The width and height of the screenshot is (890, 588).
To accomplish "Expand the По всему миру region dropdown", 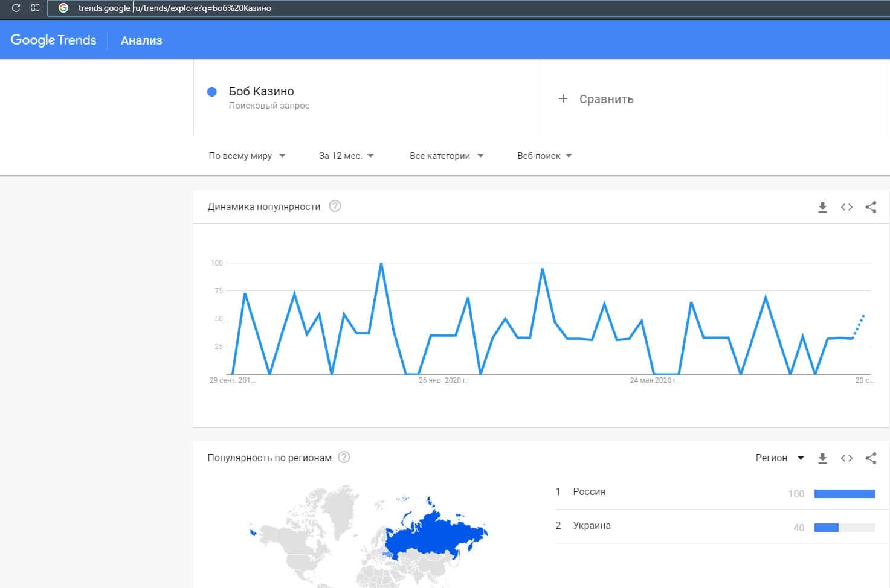I will click(247, 156).
